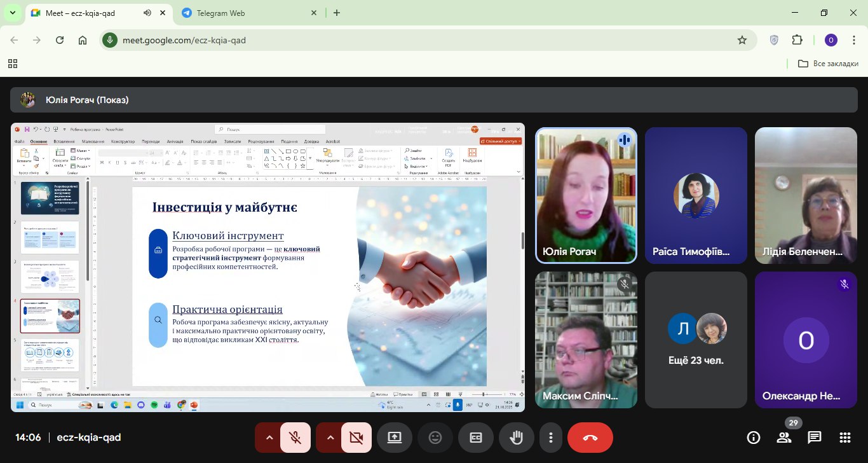Open the emoji reactions button

click(x=435, y=438)
